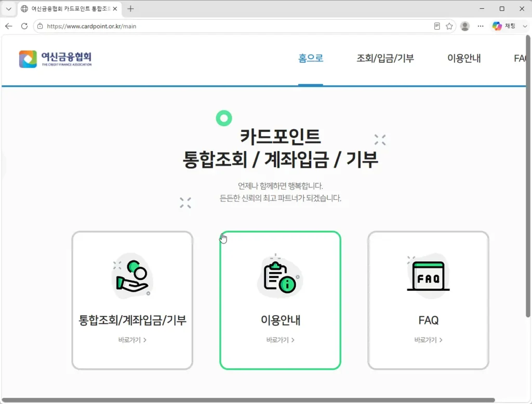
Task: Open the tab list dropdown arrow
Action: [x=9, y=9]
